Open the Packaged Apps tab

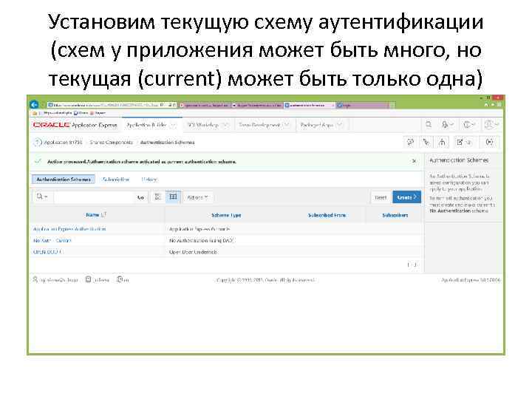tap(316, 125)
